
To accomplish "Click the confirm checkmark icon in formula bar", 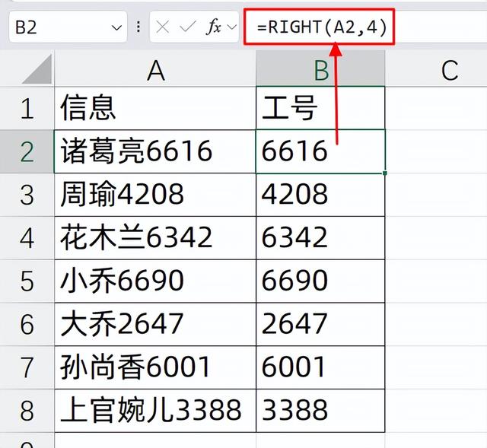I will pyautogui.click(x=188, y=27).
